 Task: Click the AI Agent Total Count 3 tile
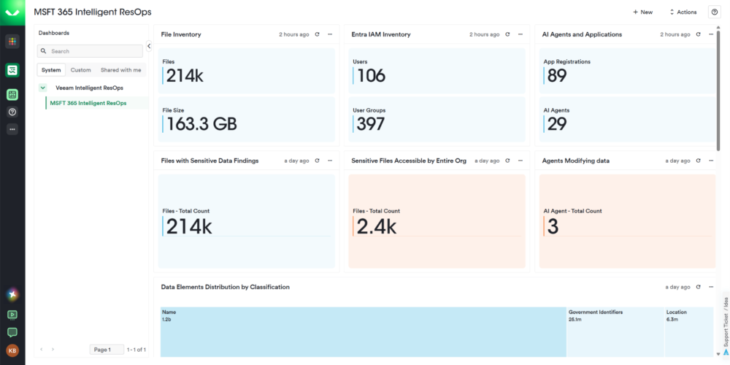click(x=627, y=221)
